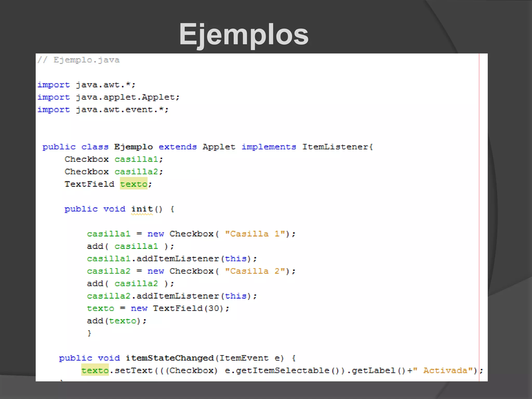Click the import java.awt.* line
This screenshot has width=532, height=399.
point(86,85)
